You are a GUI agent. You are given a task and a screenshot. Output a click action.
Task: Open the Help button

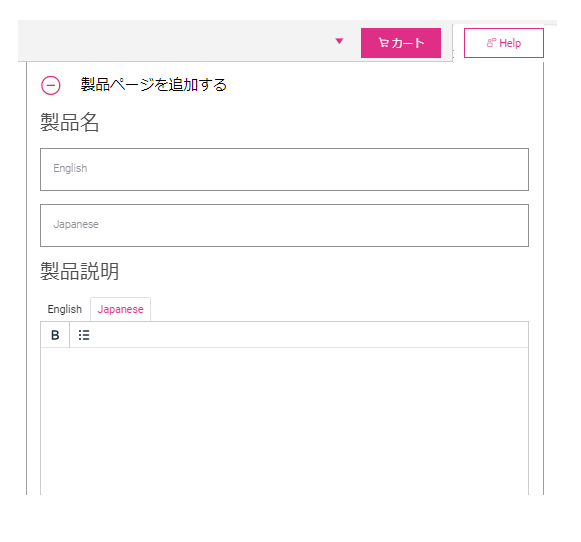[x=504, y=43]
